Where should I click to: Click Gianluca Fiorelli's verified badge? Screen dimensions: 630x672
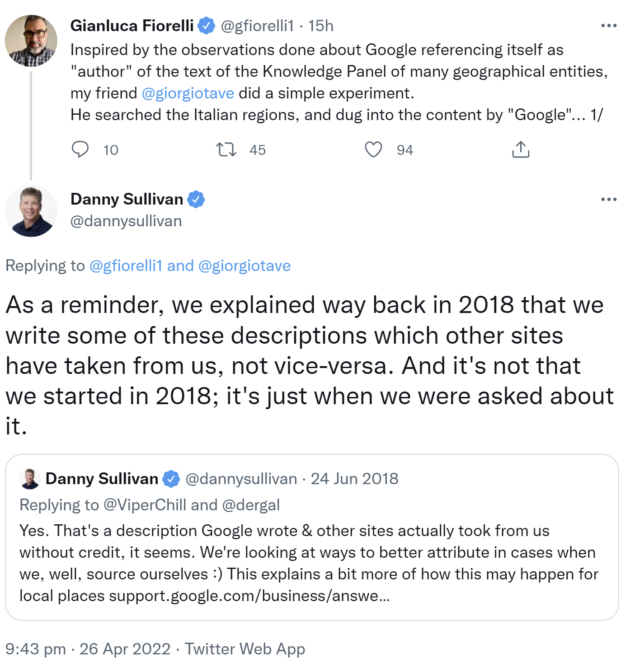point(206,26)
